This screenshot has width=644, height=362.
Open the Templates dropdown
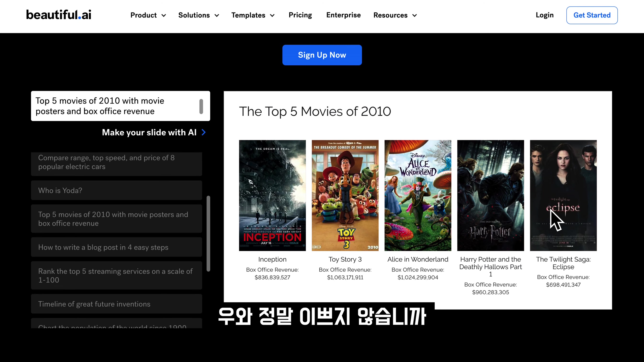coord(253,15)
